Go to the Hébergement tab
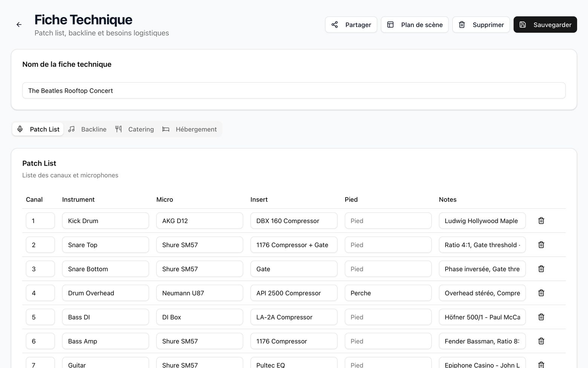 tap(190, 129)
